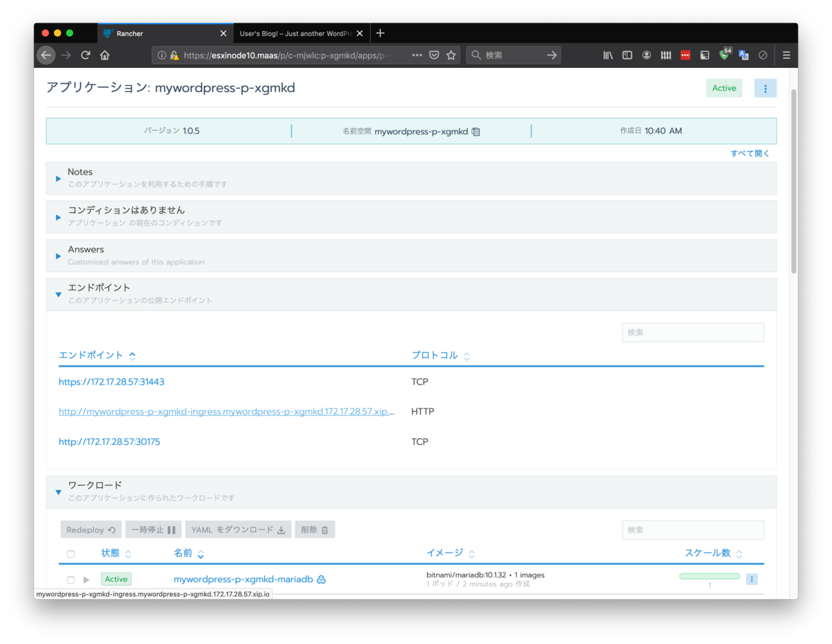Viewport: 832px width, 644px height.
Task: Click the Redeploy button
Action: (x=91, y=529)
